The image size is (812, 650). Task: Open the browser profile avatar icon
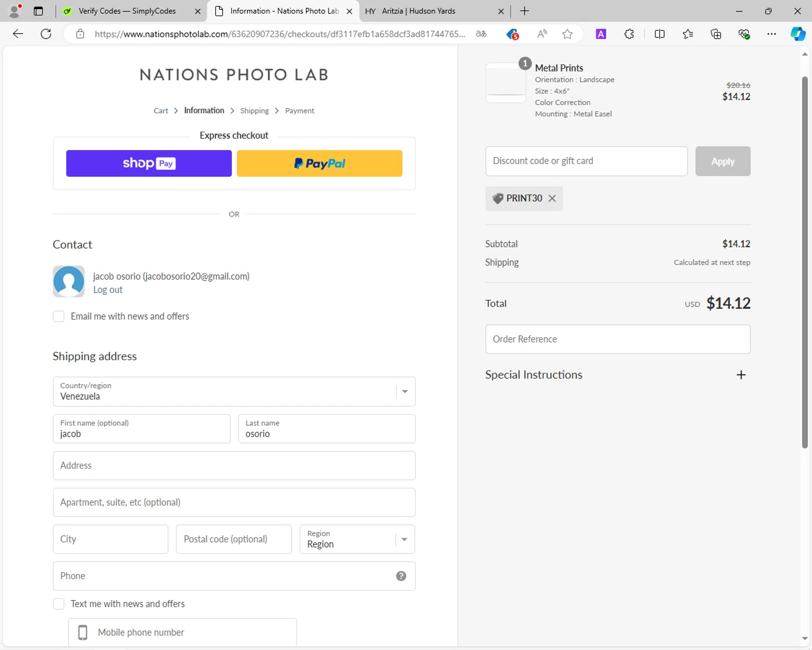15,11
